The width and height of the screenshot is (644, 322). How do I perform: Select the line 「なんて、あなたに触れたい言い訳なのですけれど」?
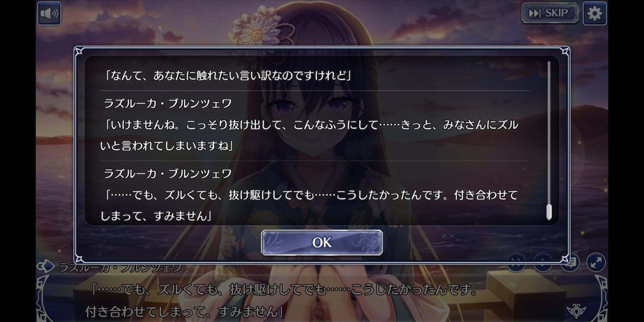click(x=228, y=75)
